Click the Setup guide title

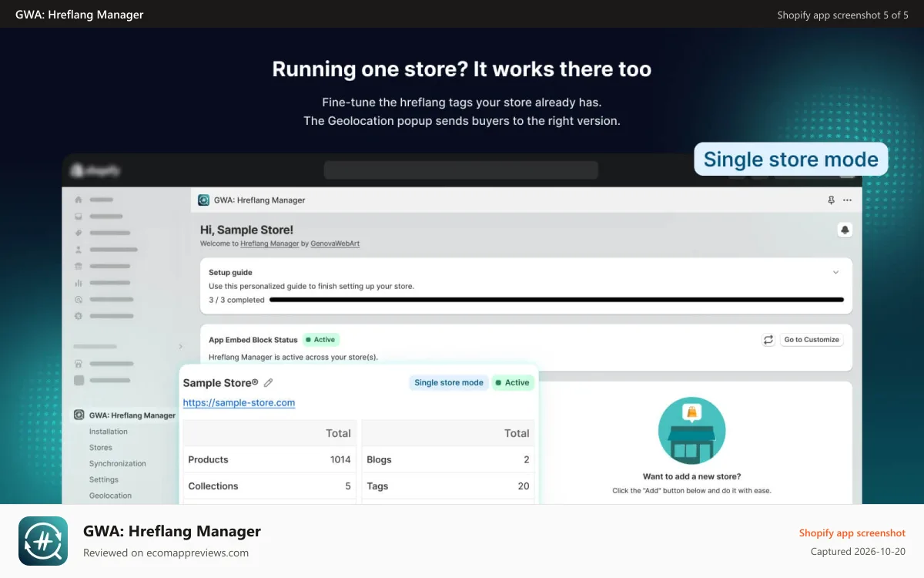click(230, 273)
